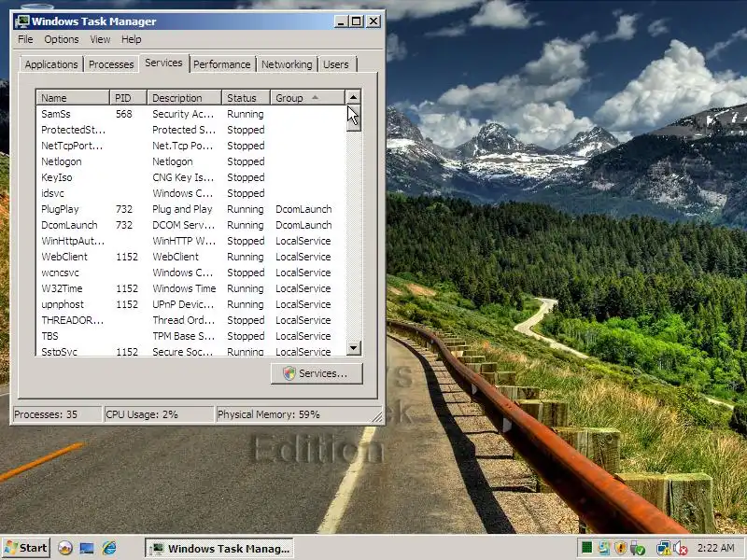747x560 pixels.
Task: Select the KeyIso service row
Action: coord(190,177)
